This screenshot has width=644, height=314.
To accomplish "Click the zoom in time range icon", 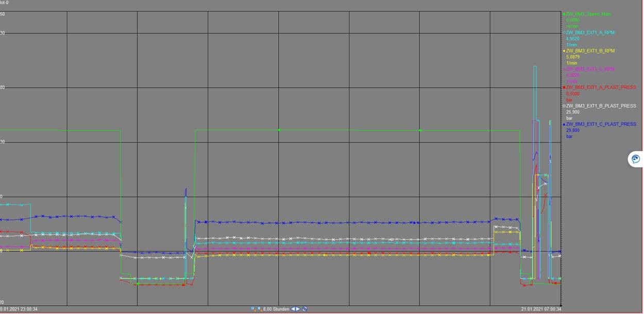I will tap(253, 309).
